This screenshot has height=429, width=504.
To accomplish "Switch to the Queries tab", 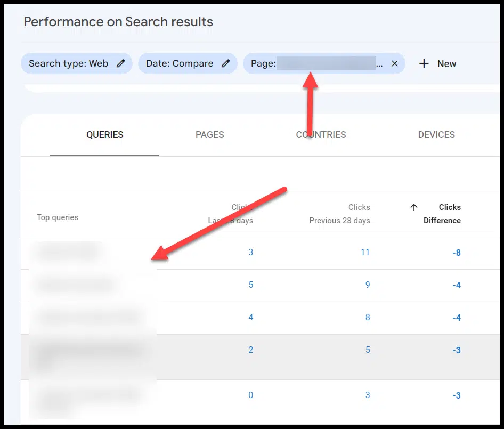I will [x=105, y=135].
